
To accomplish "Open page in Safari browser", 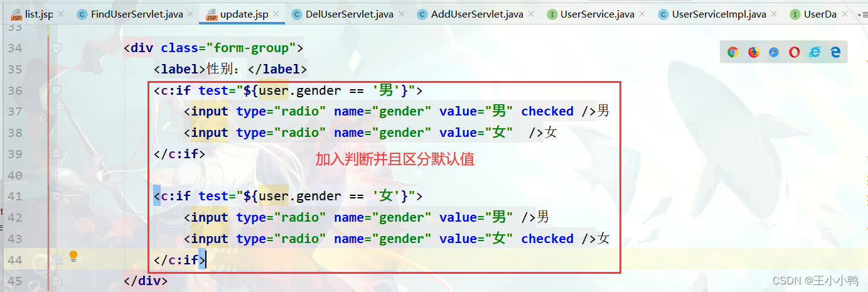I will [x=774, y=53].
